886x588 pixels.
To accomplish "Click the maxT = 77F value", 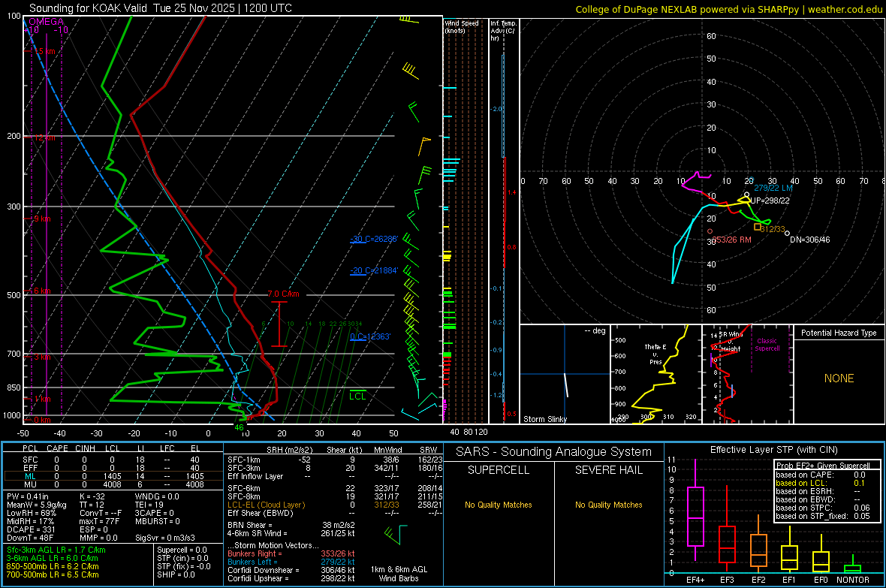I will (100, 521).
